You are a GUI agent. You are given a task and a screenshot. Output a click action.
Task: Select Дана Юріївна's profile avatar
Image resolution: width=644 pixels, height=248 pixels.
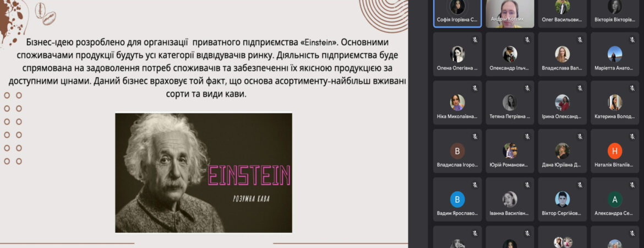563,151
